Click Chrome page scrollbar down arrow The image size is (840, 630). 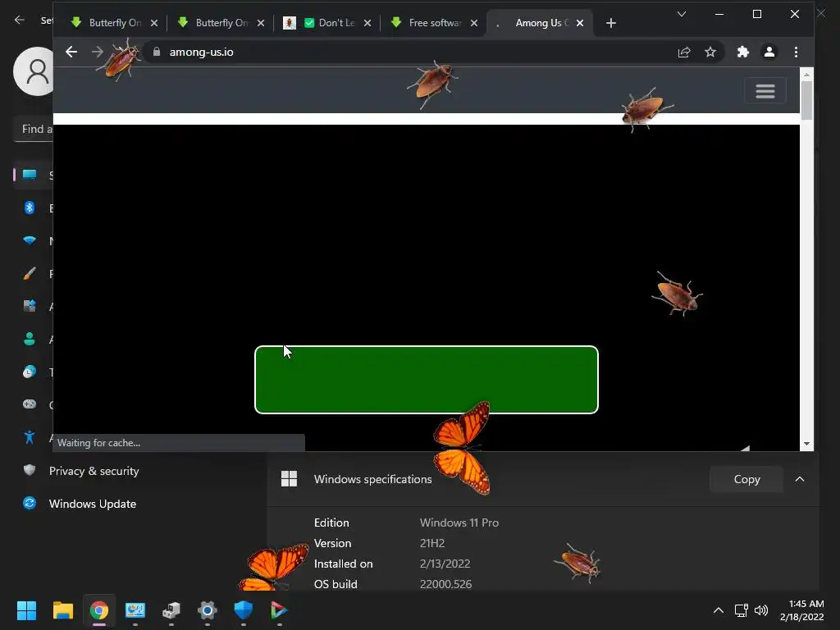click(x=806, y=444)
